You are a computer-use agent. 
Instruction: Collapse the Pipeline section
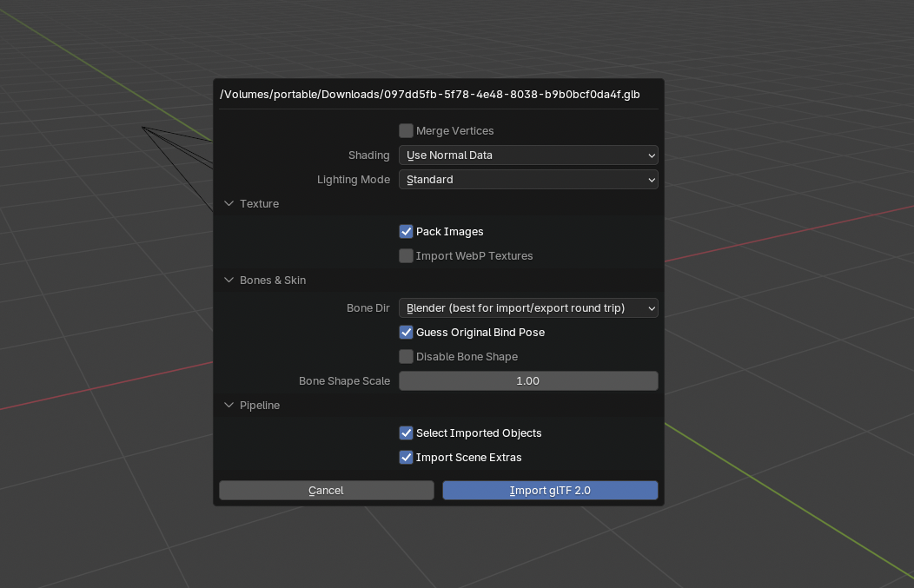point(229,406)
